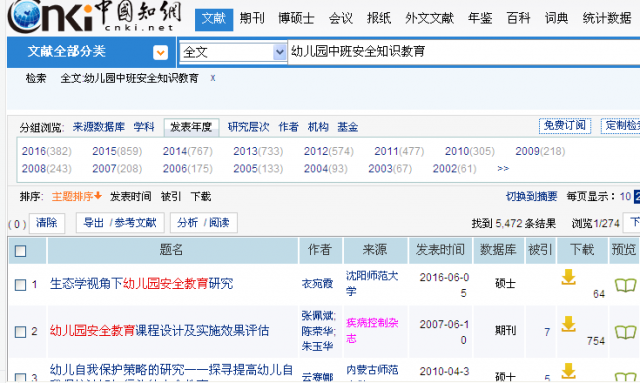The width and height of the screenshot is (640, 383).
Task: Switch to the 博硕士 tab
Action: (296, 18)
